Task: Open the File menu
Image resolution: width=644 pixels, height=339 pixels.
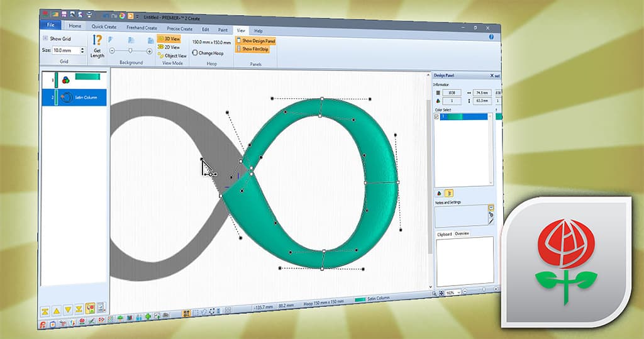Action: 50,26
